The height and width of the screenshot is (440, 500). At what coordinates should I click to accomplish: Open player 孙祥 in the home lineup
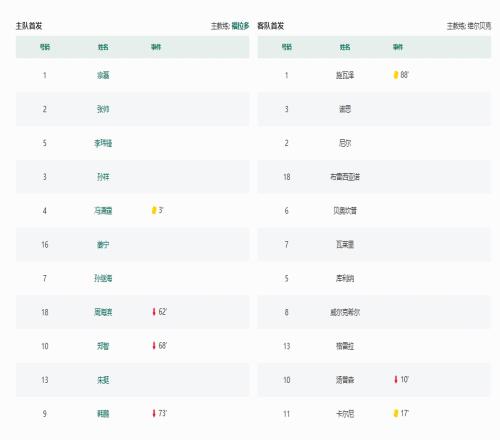[103, 177]
